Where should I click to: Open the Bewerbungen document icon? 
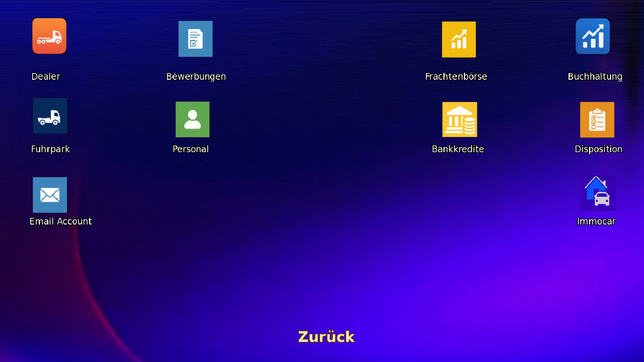click(x=196, y=39)
